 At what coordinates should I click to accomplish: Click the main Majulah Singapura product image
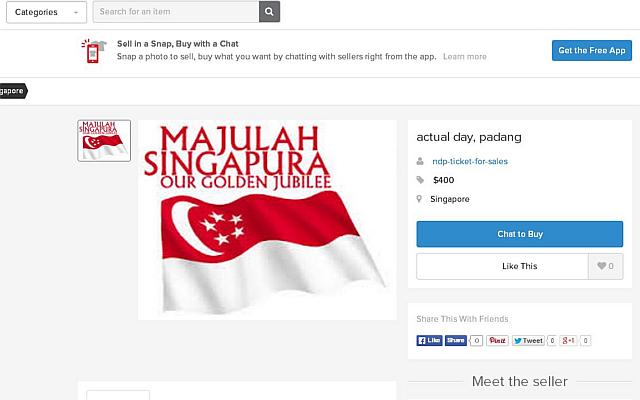(267, 220)
